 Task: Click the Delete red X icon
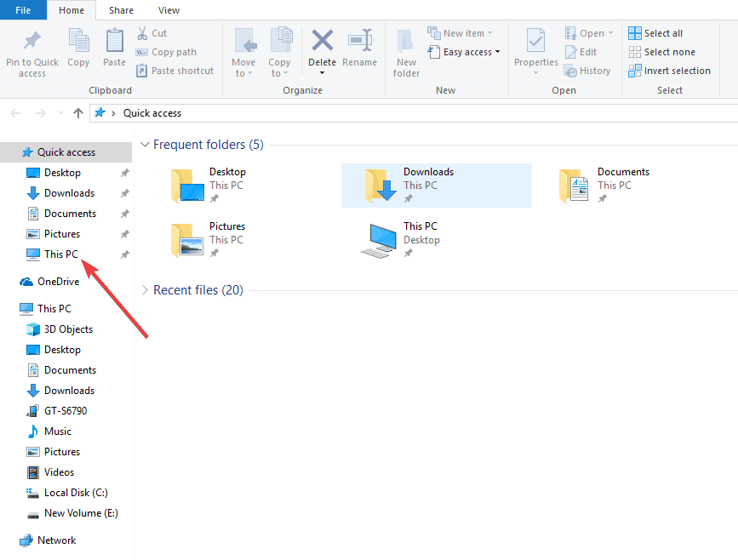(323, 40)
